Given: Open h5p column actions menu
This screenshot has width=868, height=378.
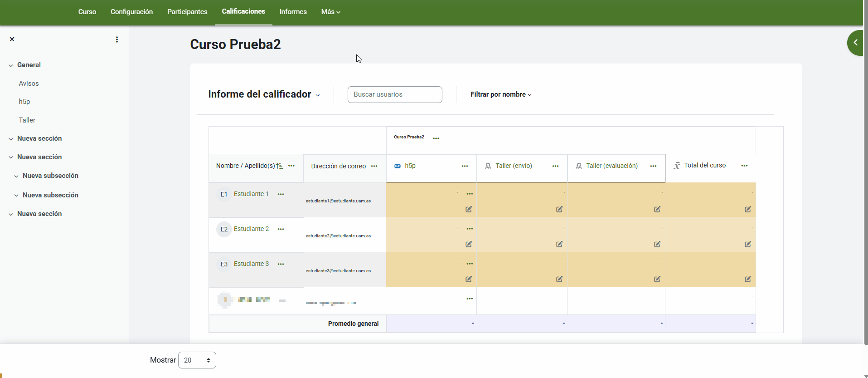Looking at the screenshot, I should 465,166.
